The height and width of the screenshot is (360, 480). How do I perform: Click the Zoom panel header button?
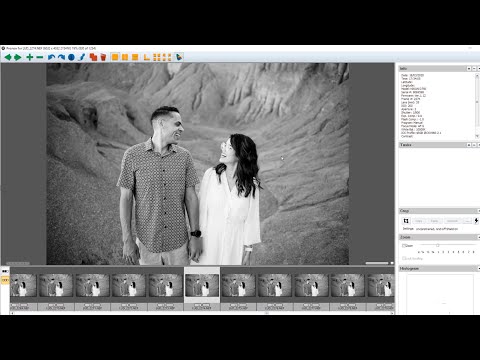[479, 237]
